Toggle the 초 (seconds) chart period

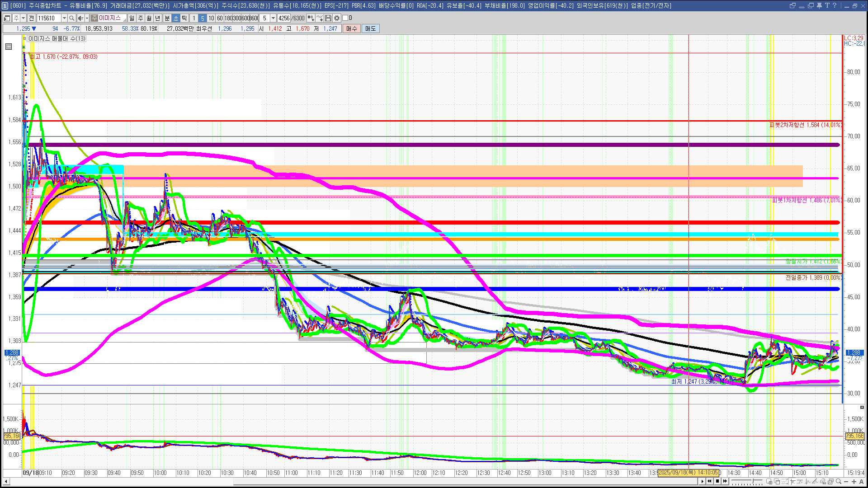click(176, 18)
